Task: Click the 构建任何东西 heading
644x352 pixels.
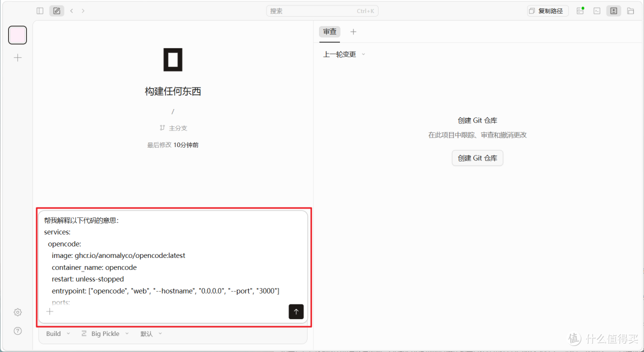Action: click(x=173, y=91)
